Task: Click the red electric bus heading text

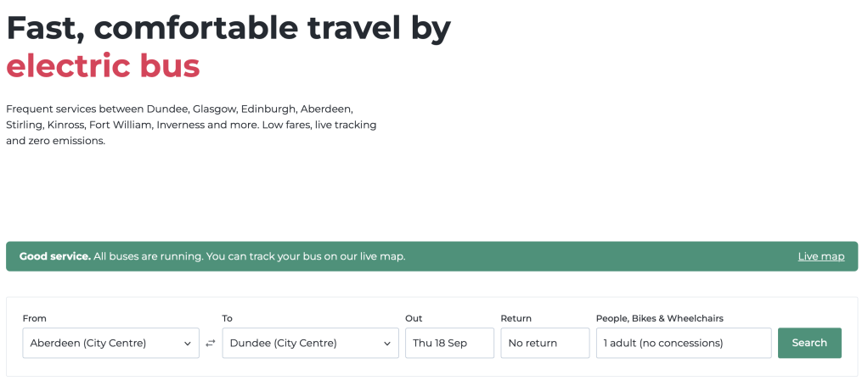Action: 103,66
